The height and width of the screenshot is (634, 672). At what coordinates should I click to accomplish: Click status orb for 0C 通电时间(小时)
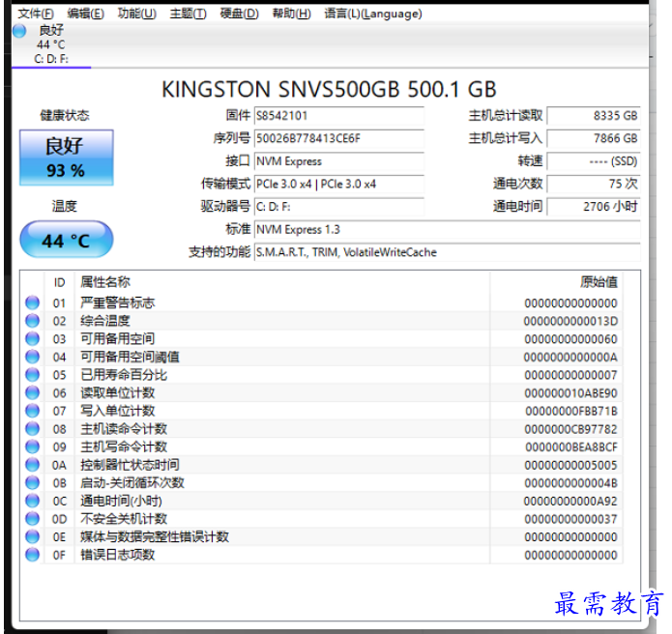32,501
